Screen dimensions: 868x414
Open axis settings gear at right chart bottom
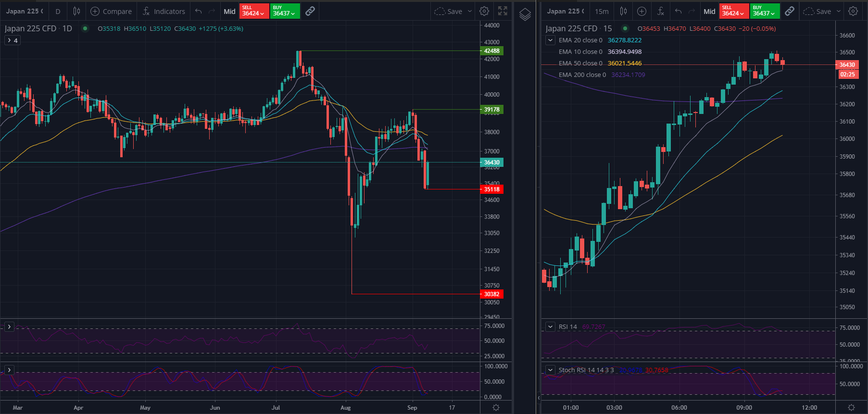[851, 407]
